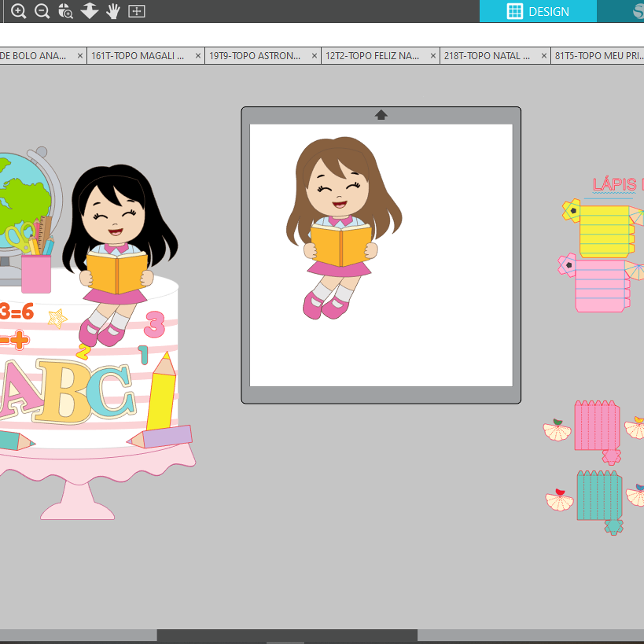Close the 161T-TOPO MAGALI tab
Image resolution: width=644 pixels, height=644 pixels.
pyautogui.click(x=198, y=56)
